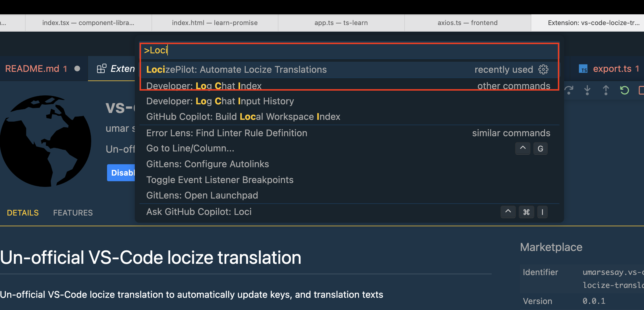Viewport: 644px width, 310px height.
Task: Choose Toggle Event Listener Breakpoints
Action: [349, 180]
